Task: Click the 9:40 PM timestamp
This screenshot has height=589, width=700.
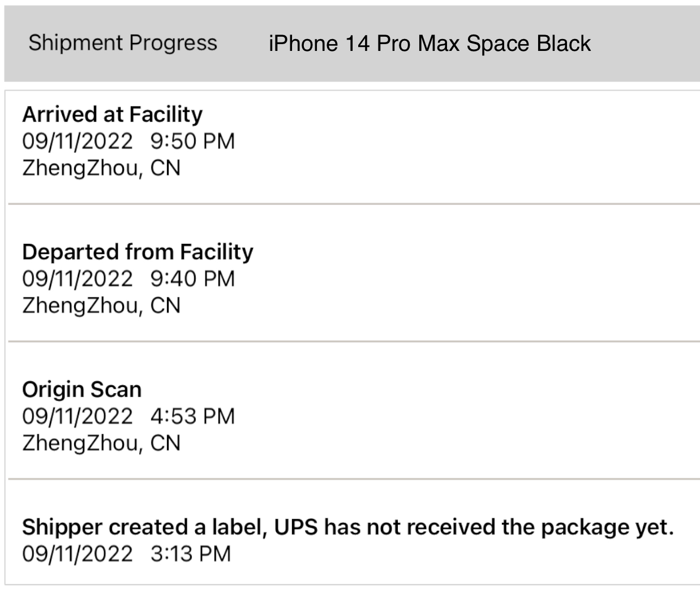Action: coord(192,278)
